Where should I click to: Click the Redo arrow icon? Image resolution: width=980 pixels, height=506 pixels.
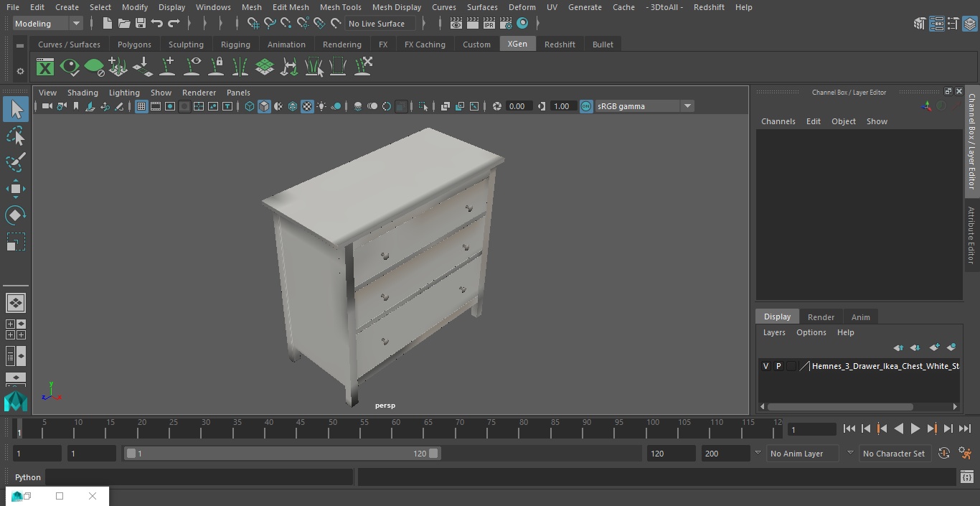click(x=173, y=24)
